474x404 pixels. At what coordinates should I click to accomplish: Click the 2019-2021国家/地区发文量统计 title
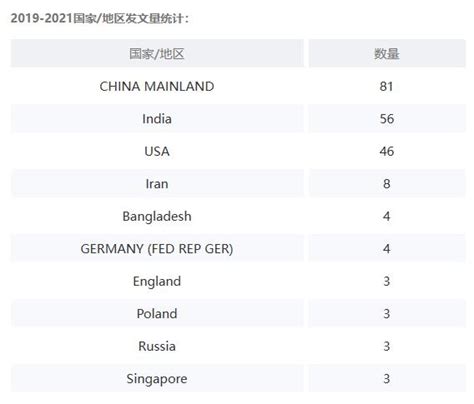100,18
